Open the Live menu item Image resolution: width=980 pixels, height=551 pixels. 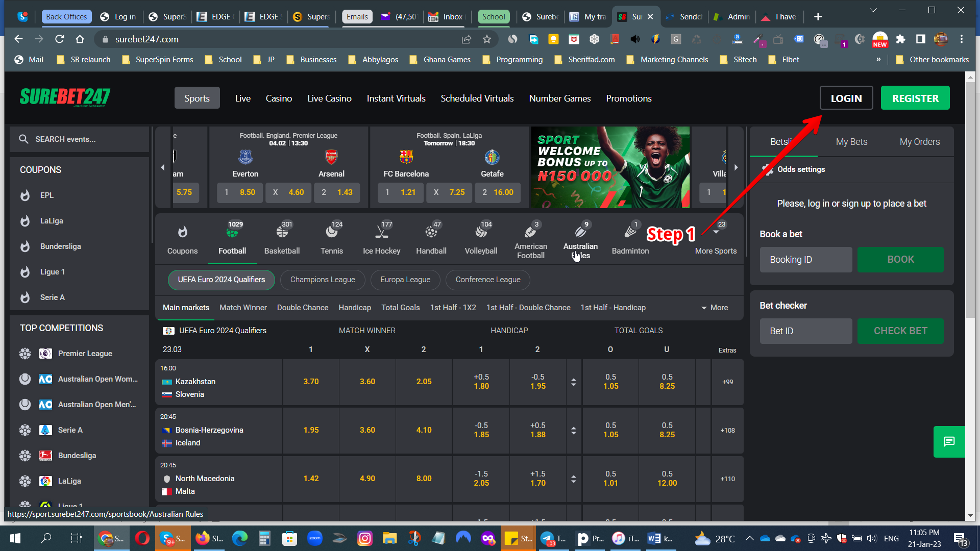(x=243, y=98)
